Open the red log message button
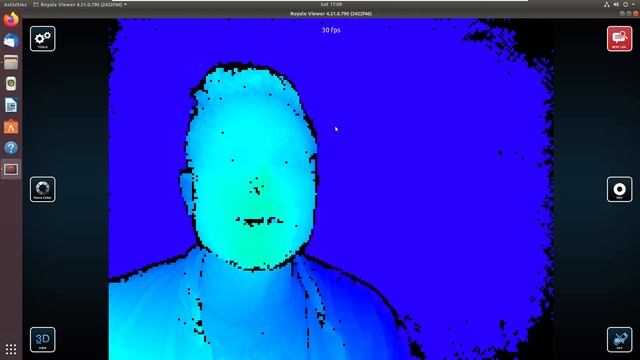The height and width of the screenshot is (360, 640). click(619, 39)
